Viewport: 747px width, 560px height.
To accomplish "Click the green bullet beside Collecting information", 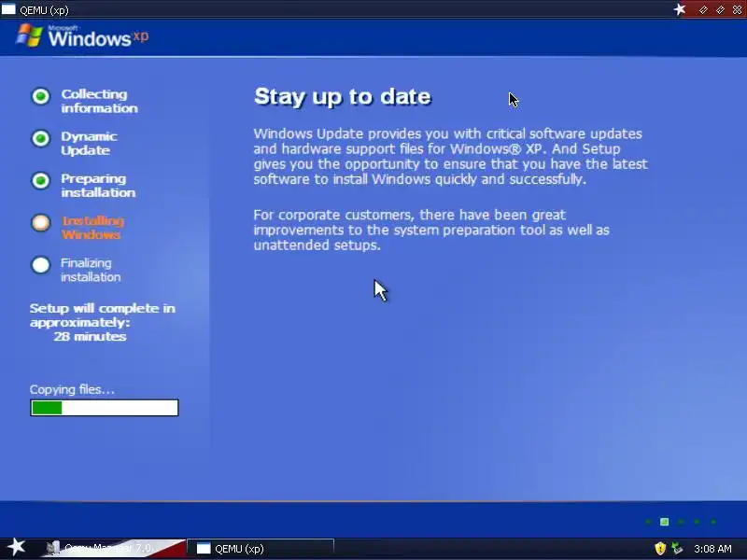I will (x=41, y=97).
